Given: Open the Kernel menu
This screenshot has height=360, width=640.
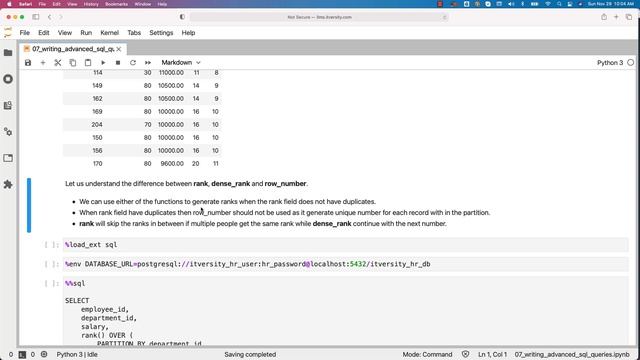Looking at the screenshot, I should pyautogui.click(x=109, y=33).
